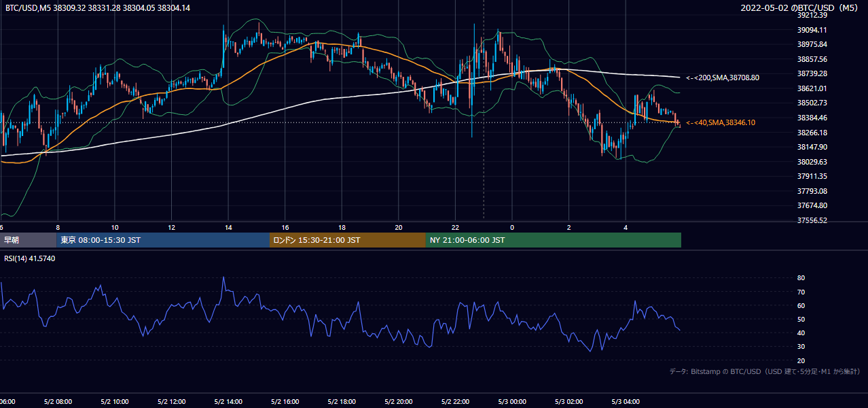Screen dimensions: 868x408
Task: Click the 38384.46 price axis label
Action: [x=812, y=118]
